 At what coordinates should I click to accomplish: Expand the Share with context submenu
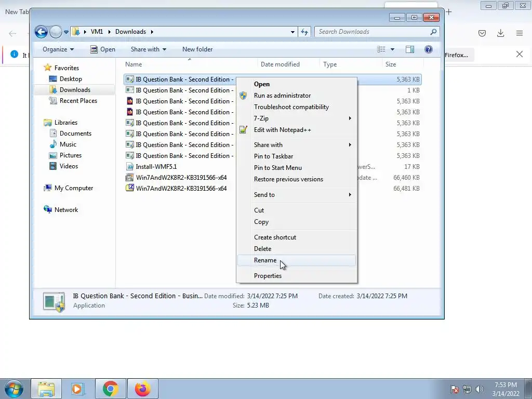[297, 145]
